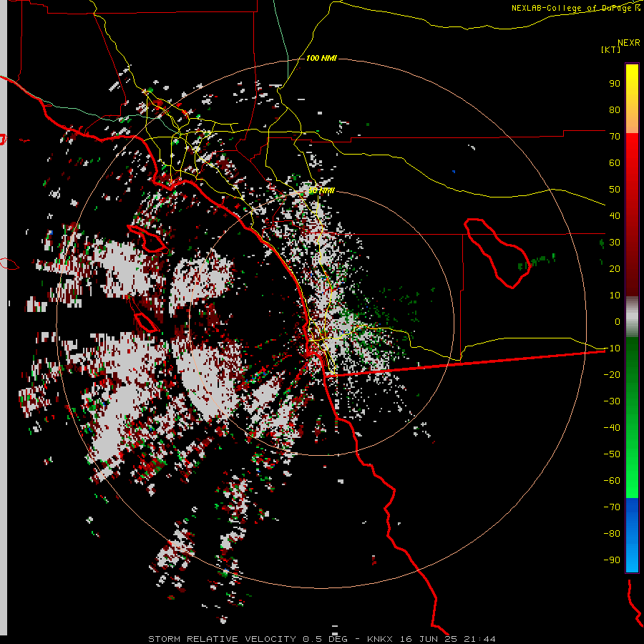Click the [KT] units label
The image size is (644, 644).
click(x=610, y=49)
